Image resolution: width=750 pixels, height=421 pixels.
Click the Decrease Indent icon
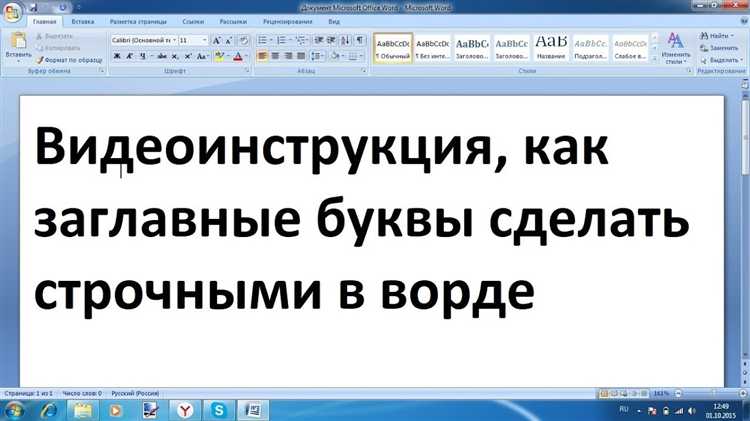click(x=319, y=40)
